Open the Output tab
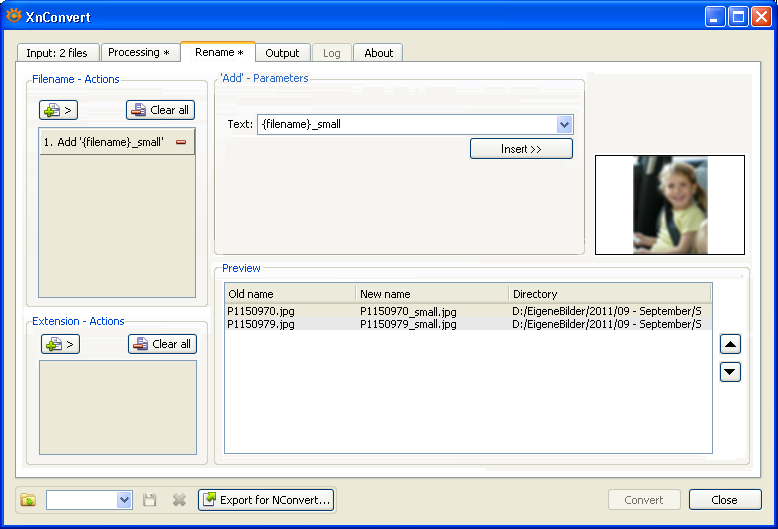This screenshot has width=778, height=529. [x=282, y=53]
